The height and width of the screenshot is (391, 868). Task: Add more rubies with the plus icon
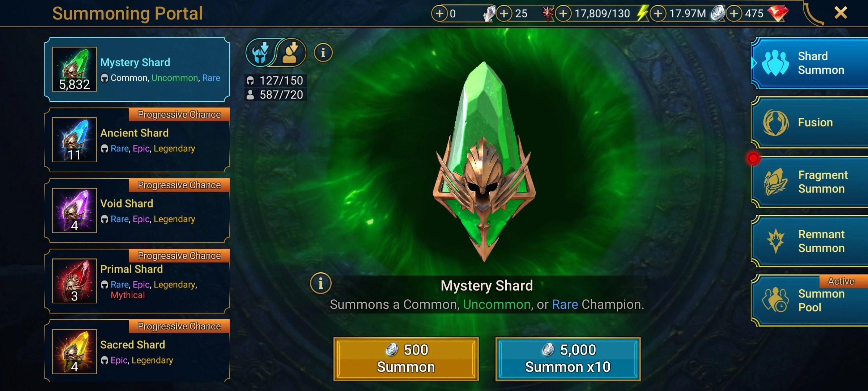point(734,14)
